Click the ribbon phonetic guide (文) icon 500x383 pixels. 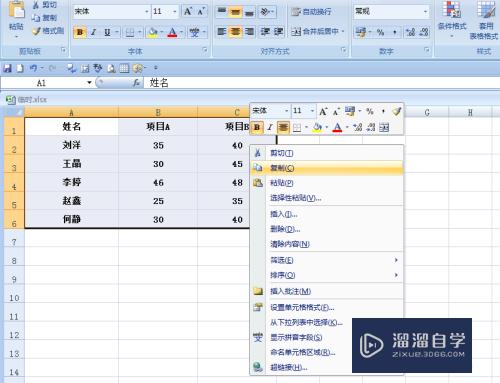coord(194,32)
